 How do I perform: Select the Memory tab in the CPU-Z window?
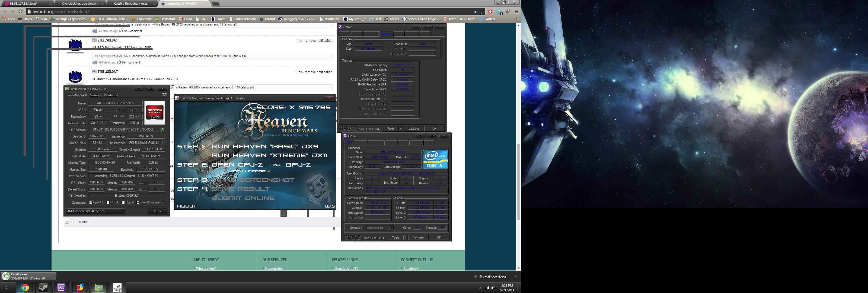click(386, 34)
